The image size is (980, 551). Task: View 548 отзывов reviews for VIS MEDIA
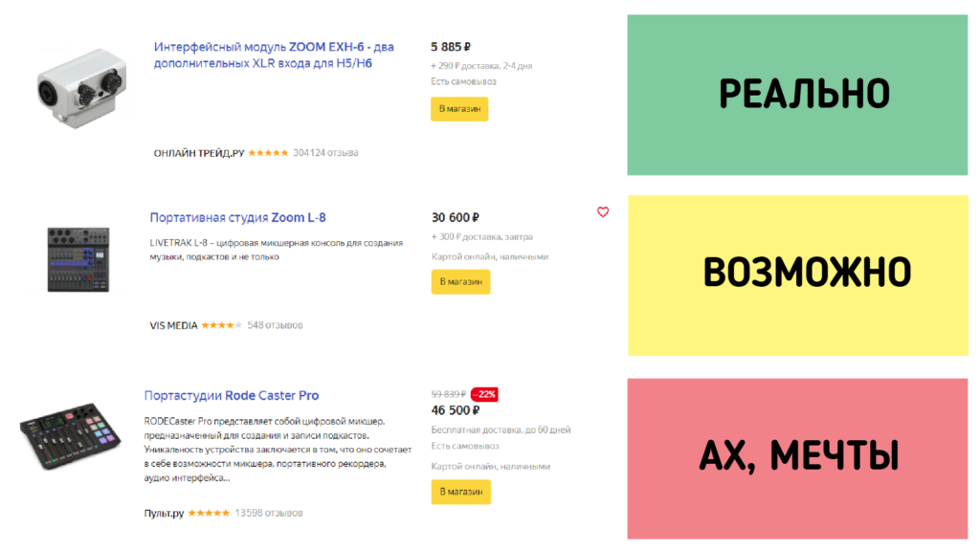tap(275, 325)
